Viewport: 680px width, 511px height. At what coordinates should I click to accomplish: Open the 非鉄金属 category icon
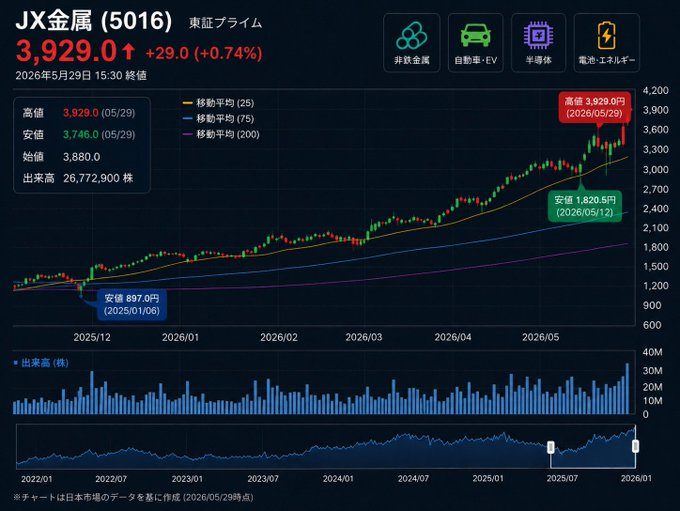(x=412, y=43)
